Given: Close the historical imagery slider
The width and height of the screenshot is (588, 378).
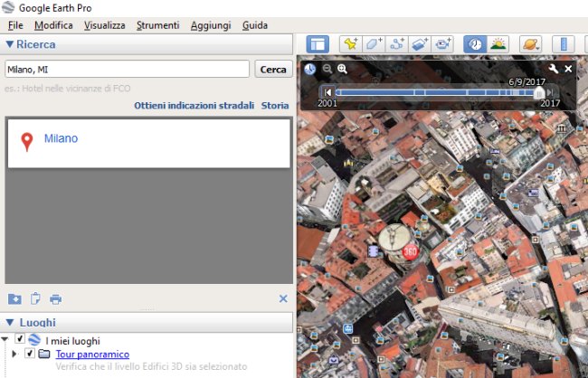Looking at the screenshot, I should click(x=568, y=69).
